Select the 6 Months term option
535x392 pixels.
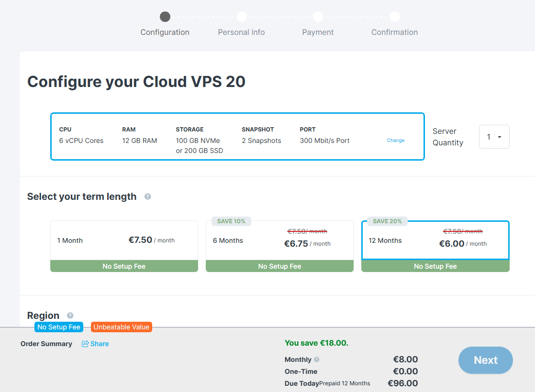tap(279, 246)
